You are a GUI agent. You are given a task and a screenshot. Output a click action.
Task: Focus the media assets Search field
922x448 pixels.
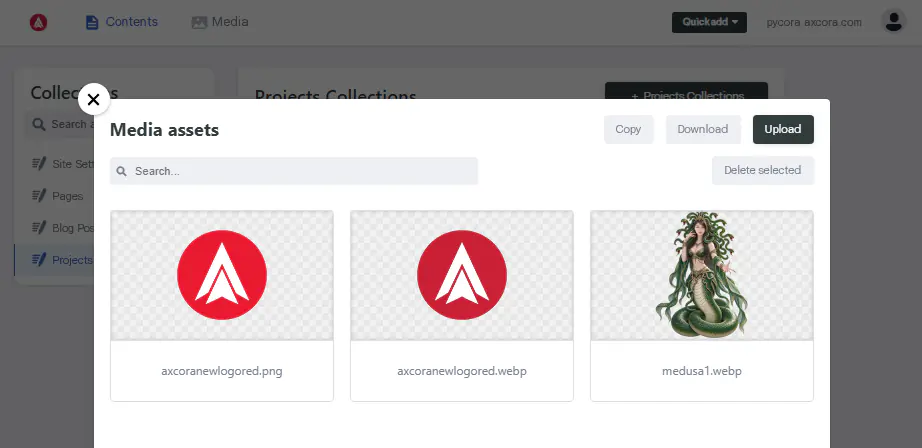(x=294, y=171)
